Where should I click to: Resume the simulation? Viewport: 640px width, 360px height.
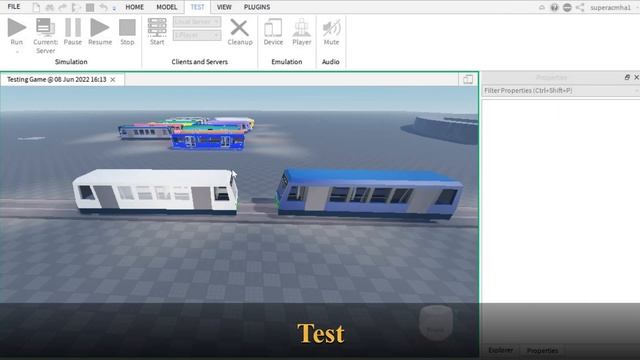(x=100, y=31)
